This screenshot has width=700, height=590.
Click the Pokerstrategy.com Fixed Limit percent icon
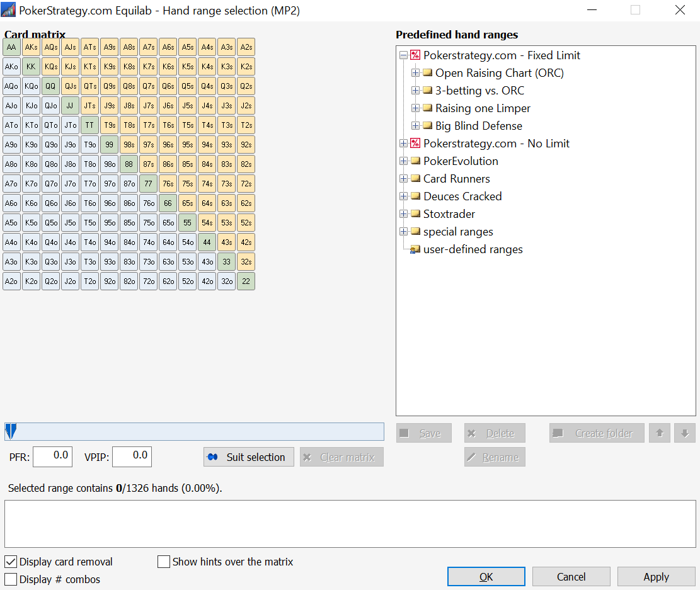coord(415,55)
